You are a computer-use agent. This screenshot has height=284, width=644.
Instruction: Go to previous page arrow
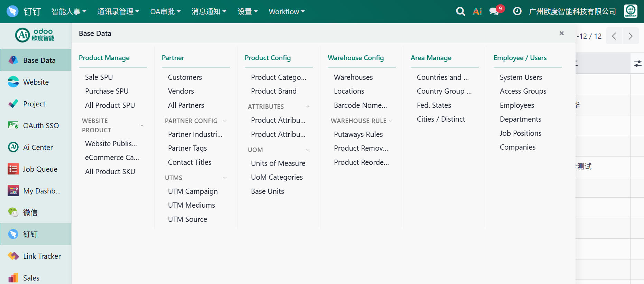[614, 36]
